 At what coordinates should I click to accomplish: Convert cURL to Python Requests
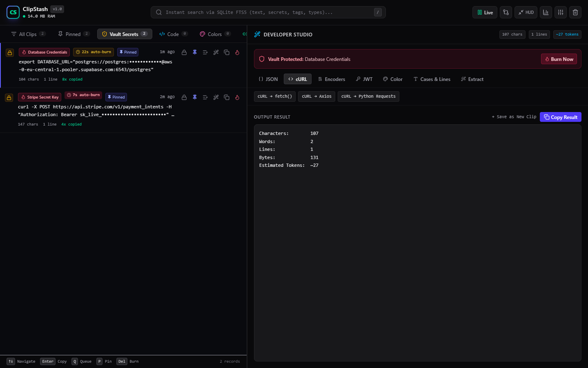tap(368, 96)
